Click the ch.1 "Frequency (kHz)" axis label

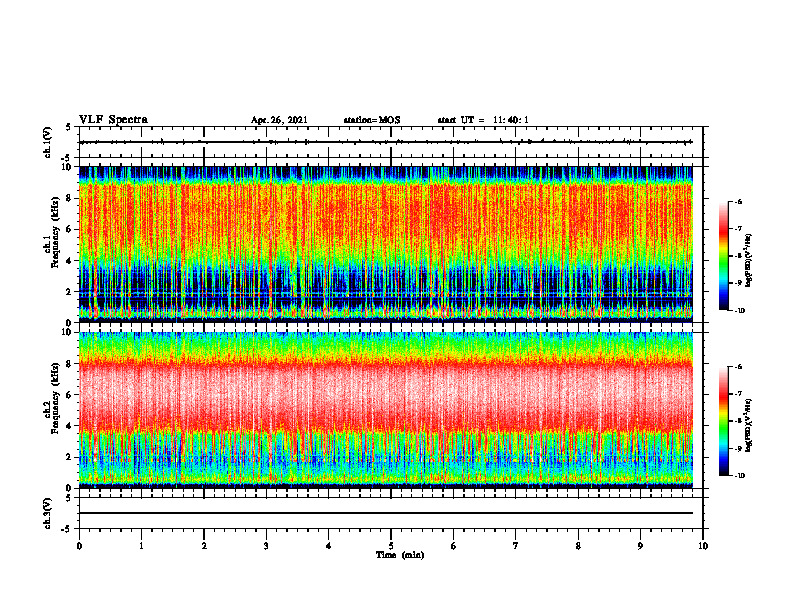(55, 232)
